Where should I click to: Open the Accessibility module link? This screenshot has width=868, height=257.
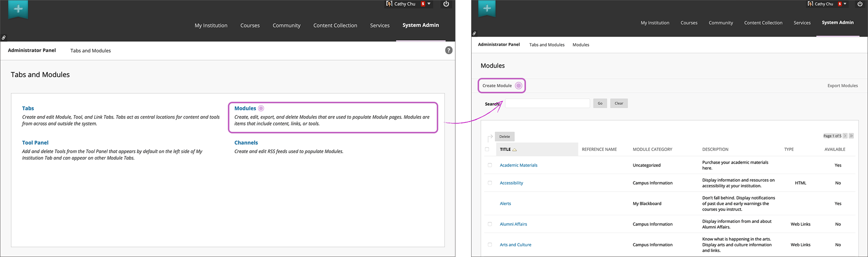pyautogui.click(x=511, y=183)
